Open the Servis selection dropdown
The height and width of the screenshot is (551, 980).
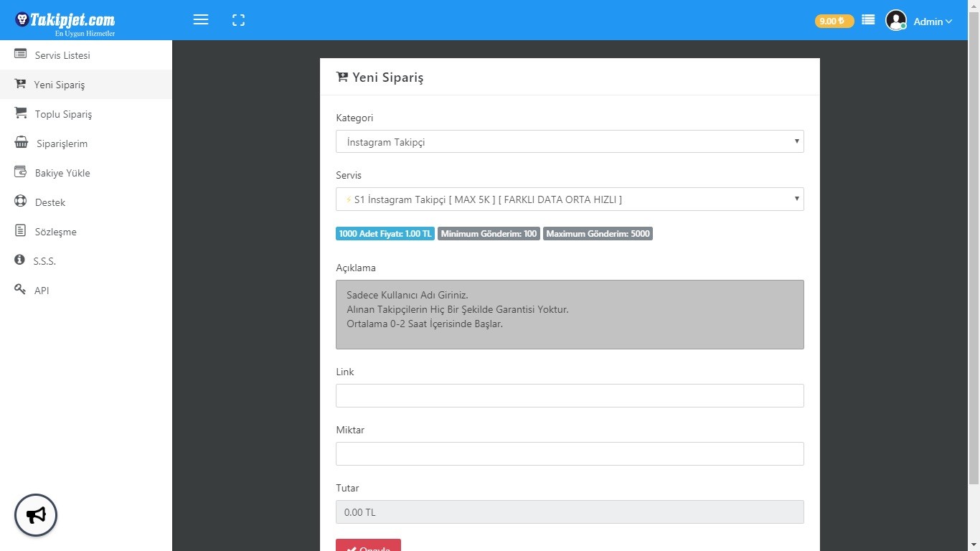[570, 199]
